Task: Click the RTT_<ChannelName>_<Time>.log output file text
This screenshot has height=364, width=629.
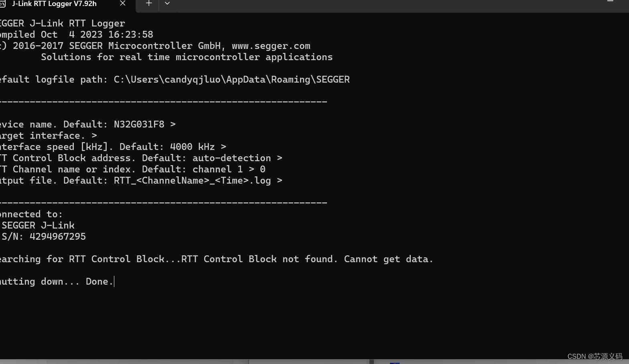Action: point(193,180)
